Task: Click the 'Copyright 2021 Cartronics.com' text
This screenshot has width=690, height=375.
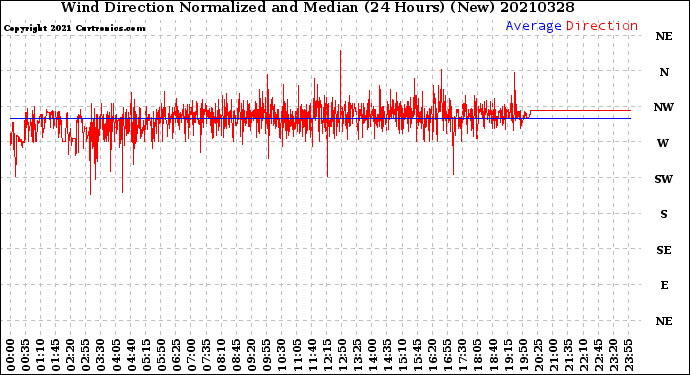Action: 74,28
